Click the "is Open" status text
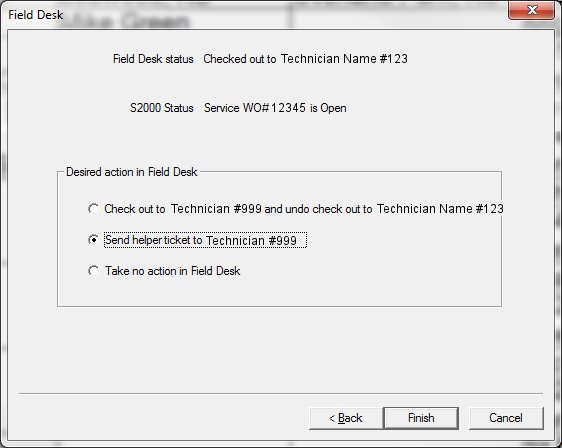The width and height of the screenshot is (562, 448). click(x=328, y=108)
